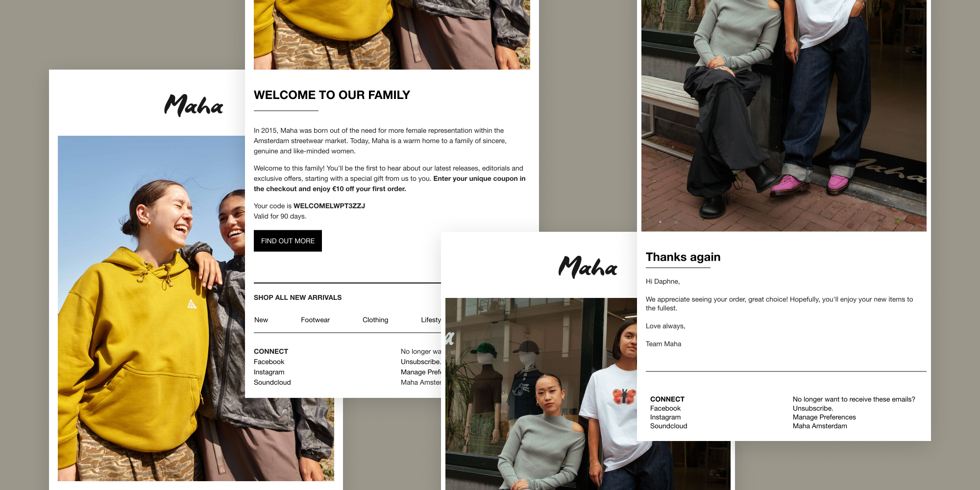Click the SHOP ALL NEW ARRIVALS heading

[x=297, y=297]
